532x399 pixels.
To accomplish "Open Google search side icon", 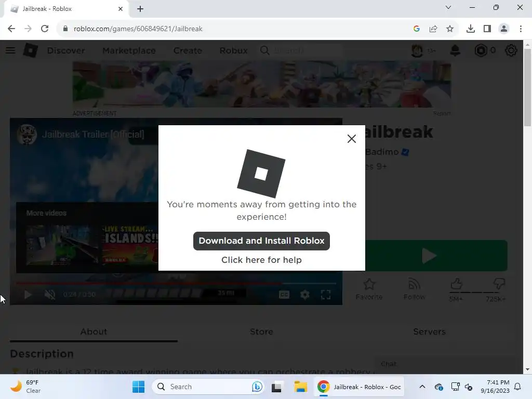I will point(417,29).
